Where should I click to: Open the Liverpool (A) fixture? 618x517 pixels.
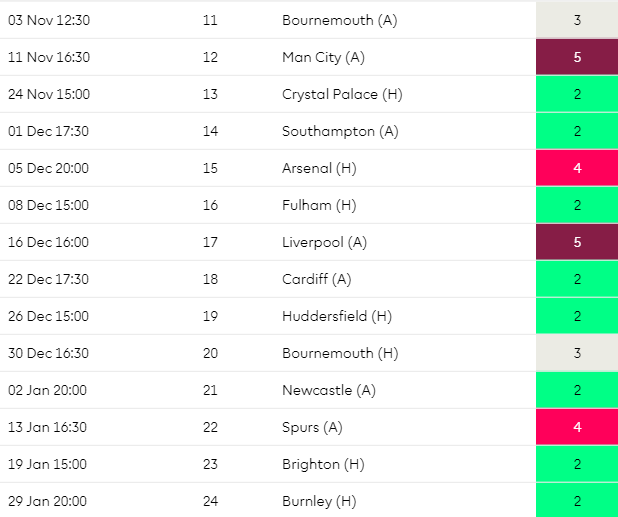tap(324, 242)
